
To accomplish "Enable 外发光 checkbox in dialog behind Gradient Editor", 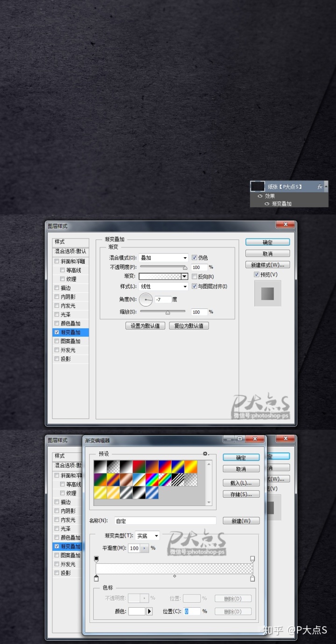I will tap(57, 564).
